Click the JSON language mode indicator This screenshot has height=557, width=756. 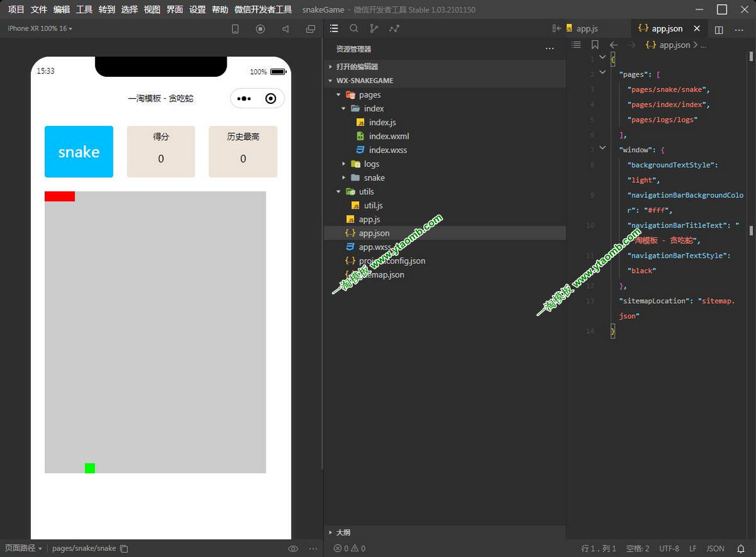(715, 549)
